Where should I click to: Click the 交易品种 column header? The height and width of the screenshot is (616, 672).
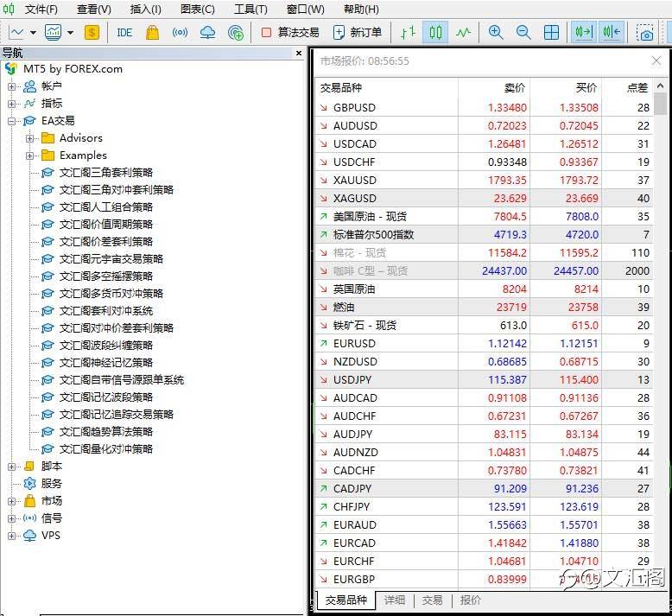tap(386, 88)
